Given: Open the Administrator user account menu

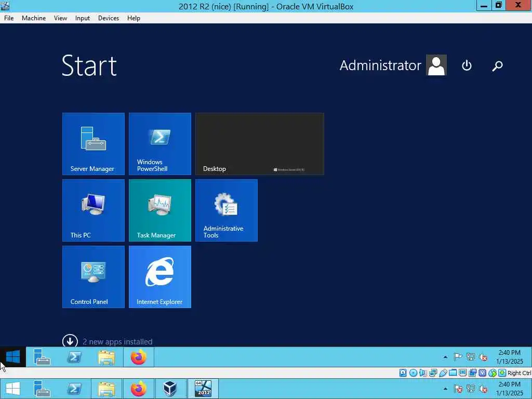Looking at the screenshot, I should click(393, 65).
